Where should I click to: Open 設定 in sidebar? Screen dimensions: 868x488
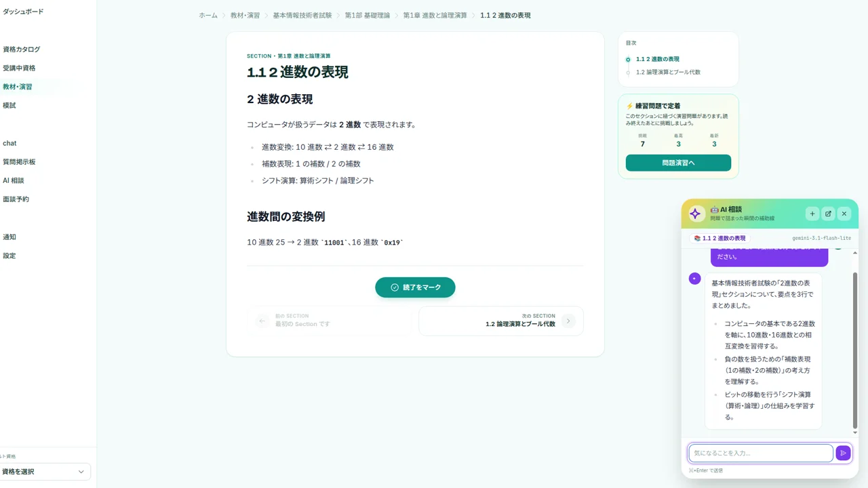coord(9,256)
